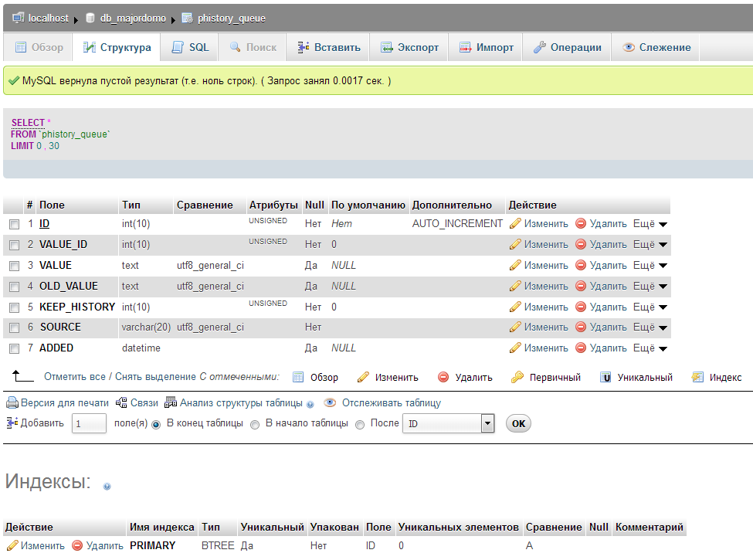
Task: Tick the checkbox for the SOURCE row
Action: click(14, 328)
